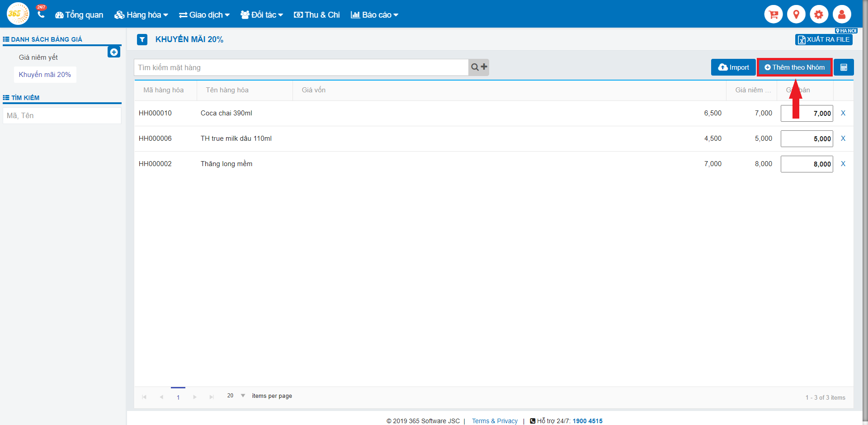Expand items per page dropdown
This screenshot has height=425, width=868.
pos(243,396)
